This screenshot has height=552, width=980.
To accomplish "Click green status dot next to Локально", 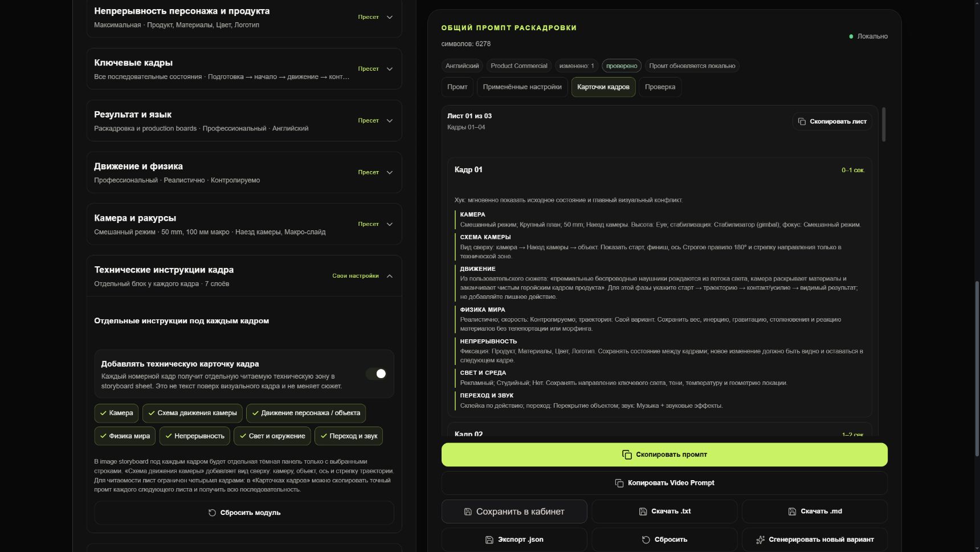I will pyautogui.click(x=851, y=36).
